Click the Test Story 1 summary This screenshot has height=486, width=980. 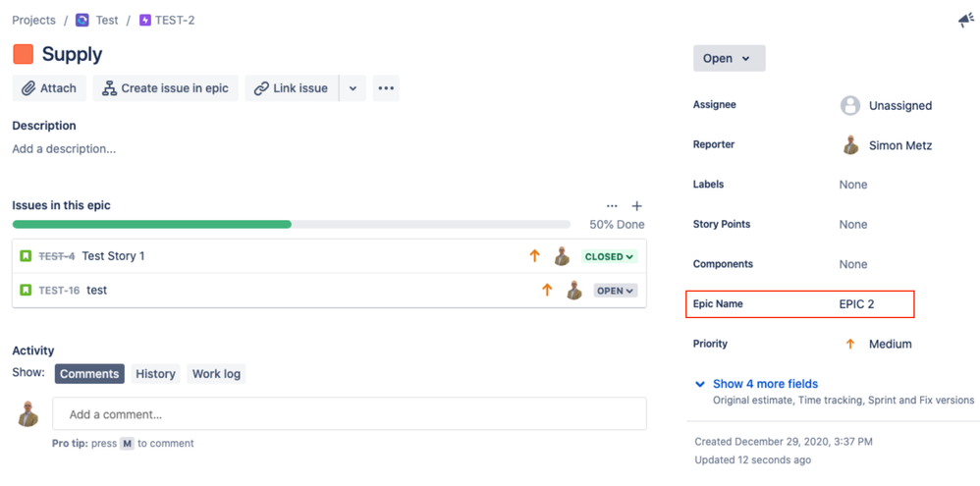click(114, 256)
